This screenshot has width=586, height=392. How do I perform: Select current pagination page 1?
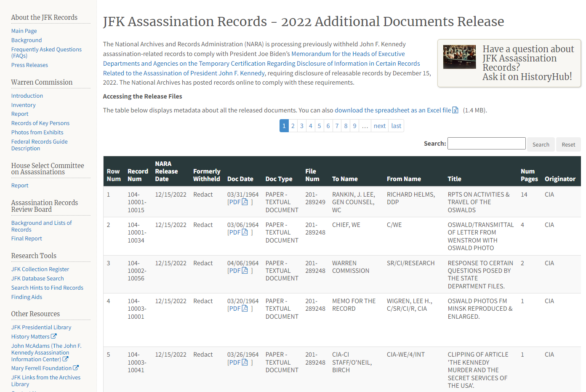[284, 126]
